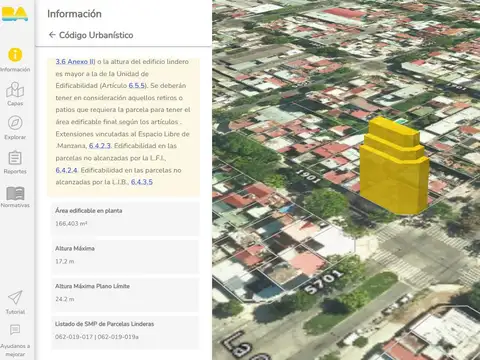Select the Altura Máxima value 17.2 m
This screenshot has width=480, height=360.
pos(65,261)
